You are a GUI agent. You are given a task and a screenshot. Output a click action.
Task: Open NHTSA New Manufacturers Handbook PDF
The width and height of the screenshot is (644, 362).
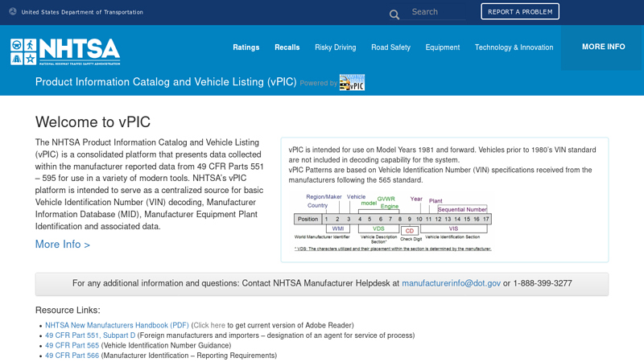click(x=117, y=325)
